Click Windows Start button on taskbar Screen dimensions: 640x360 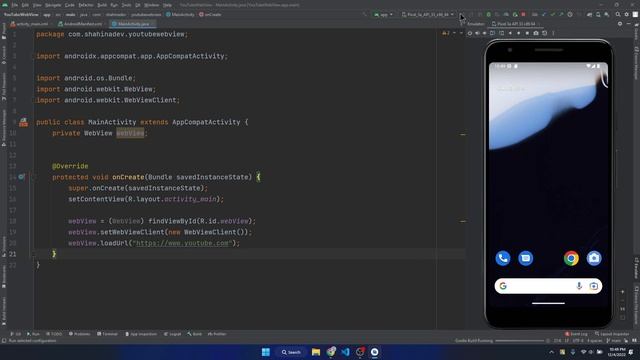[265, 352]
